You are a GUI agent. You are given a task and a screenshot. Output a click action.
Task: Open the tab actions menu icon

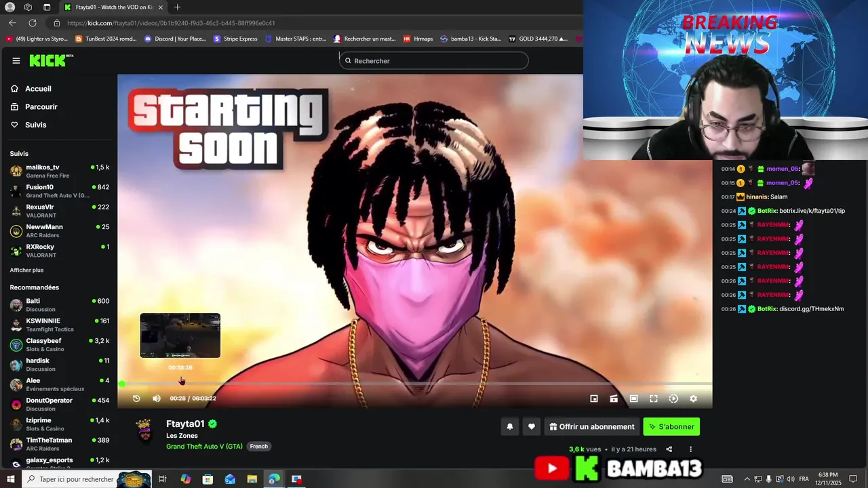[47, 7]
